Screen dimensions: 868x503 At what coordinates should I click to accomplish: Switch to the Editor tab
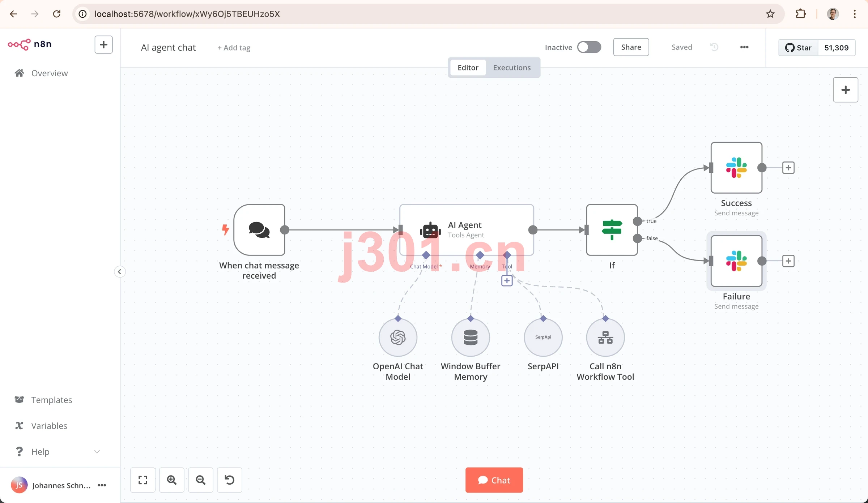(x=468, y=68)
